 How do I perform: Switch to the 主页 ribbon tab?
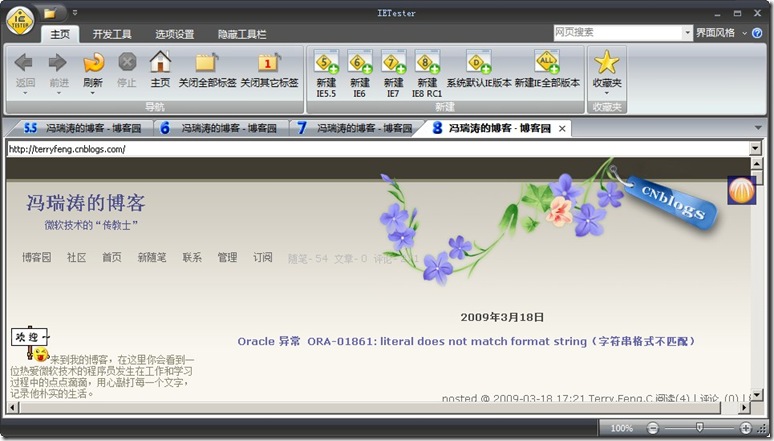pyautogui.click(x=60, y=34)
